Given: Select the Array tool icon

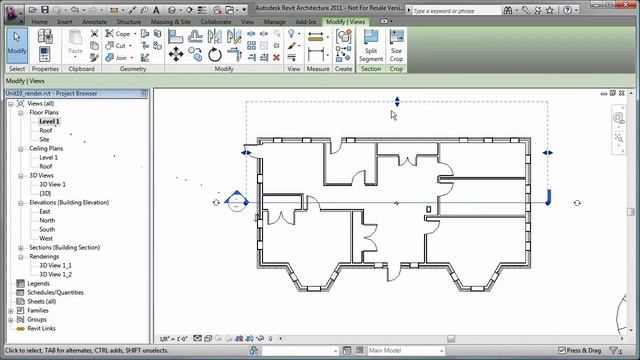Looking at the screenshot, I should [251, 46].
